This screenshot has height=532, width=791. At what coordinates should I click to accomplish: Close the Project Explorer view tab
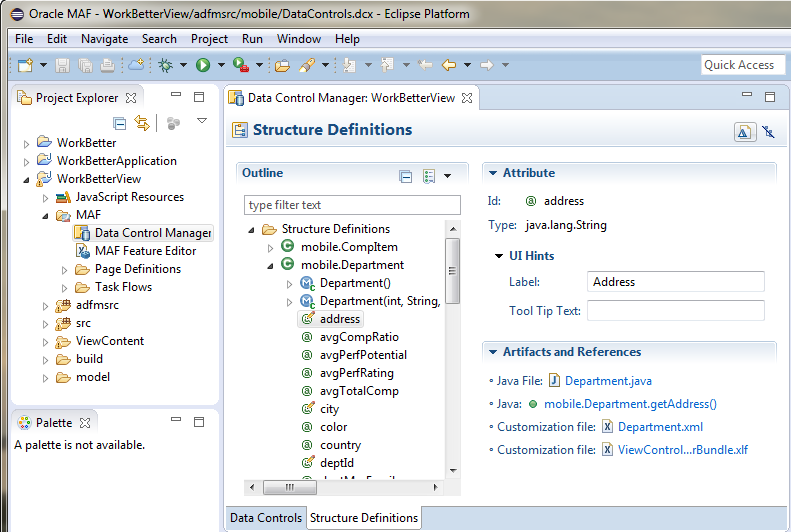pos(131,98)
